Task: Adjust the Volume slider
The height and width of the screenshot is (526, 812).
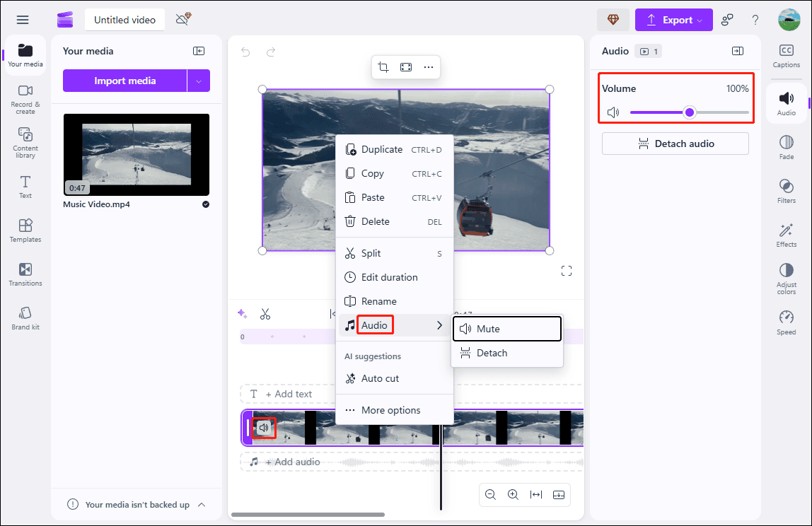Action: tap(688, 112)
